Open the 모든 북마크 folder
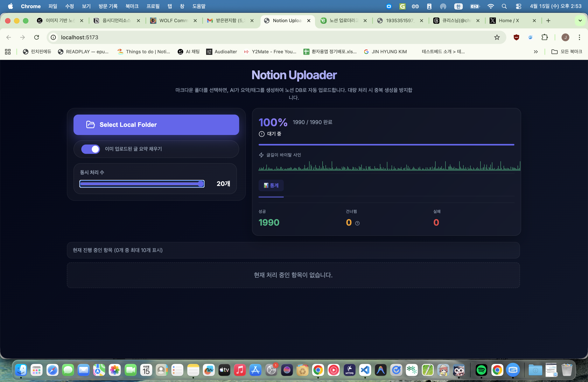 pyautogui.click(x=567, y=52)
